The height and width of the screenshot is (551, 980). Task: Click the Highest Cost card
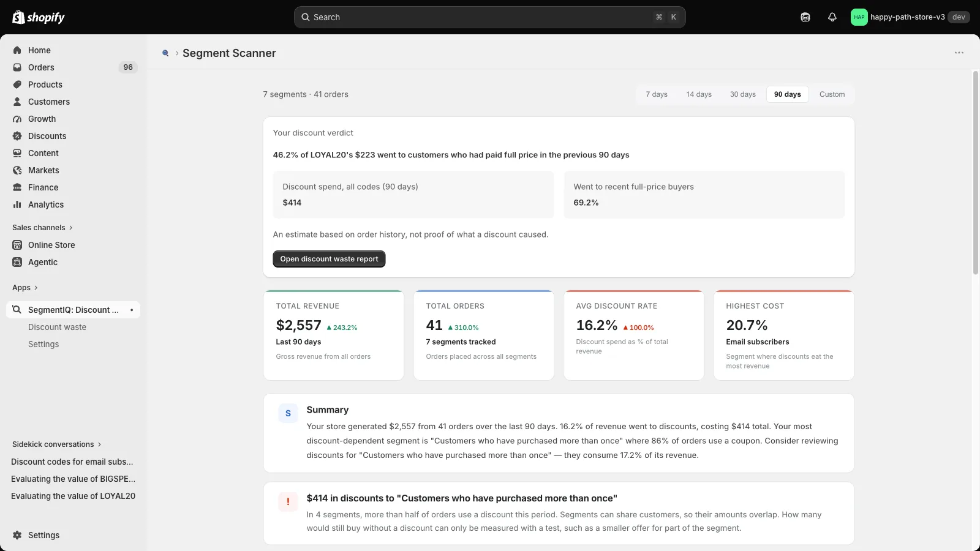(x=784, y=335)
